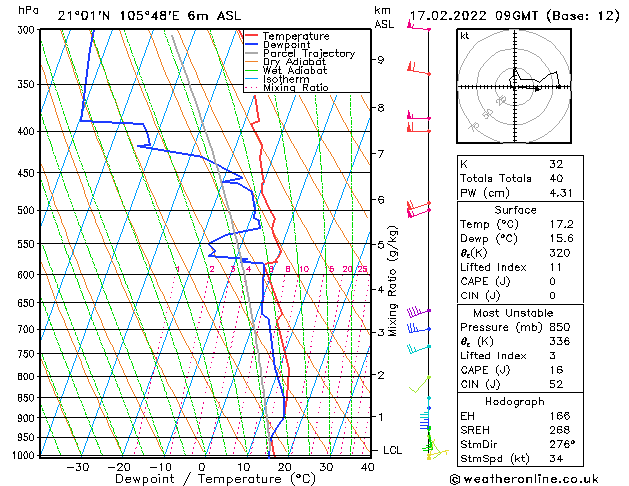Click the StmDir value 276°
Screen dimensions: 629x486
pos(562,444)
